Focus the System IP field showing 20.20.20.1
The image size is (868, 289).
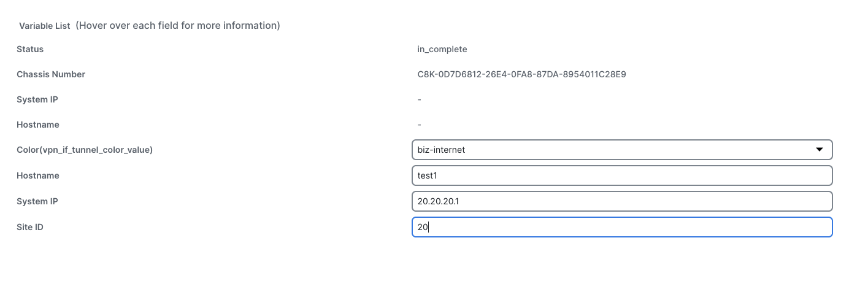[621, 201]
